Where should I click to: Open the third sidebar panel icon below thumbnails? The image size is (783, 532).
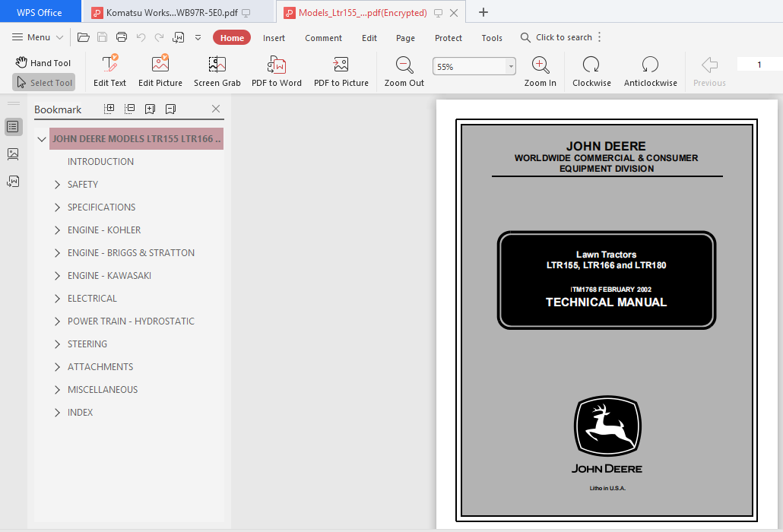pyautogui.click(x=14, y=181)
